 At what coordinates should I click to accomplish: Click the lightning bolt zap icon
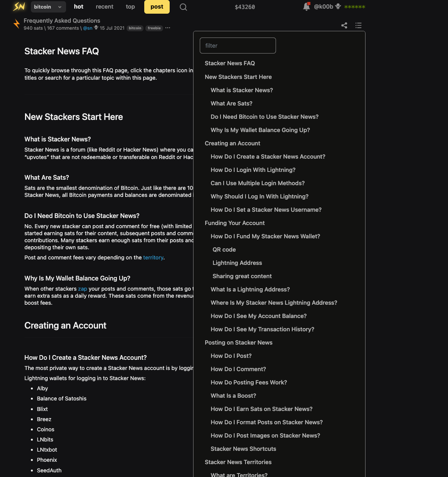(x=16, y=24)
